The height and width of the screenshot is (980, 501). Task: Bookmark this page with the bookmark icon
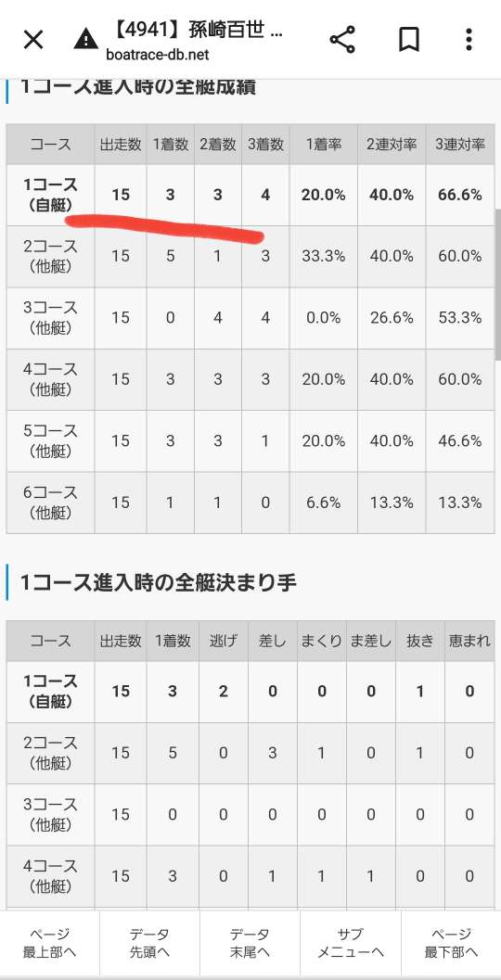[408, 39]
